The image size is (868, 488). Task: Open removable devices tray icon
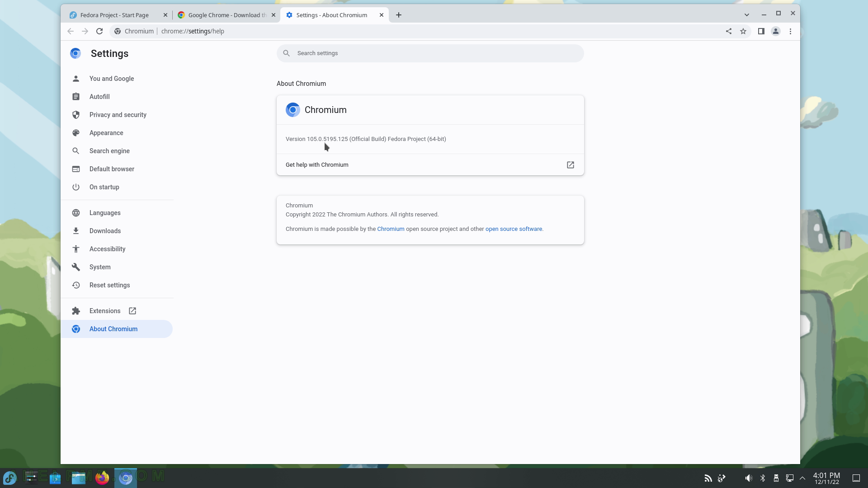[776, 478]
